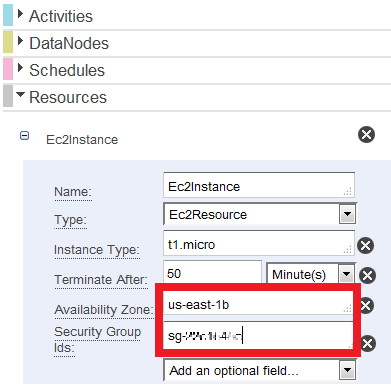391x385 pixels.
Task: Expand the DataNodes section
Action: click(x=20, y=41)
